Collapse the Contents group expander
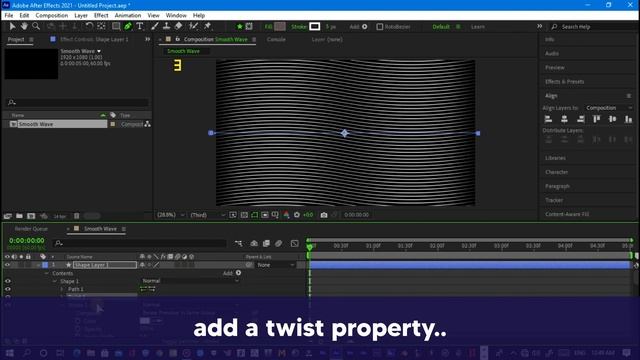Image resolution: width=640 pixels, height=360 pixels. (x=47, y=273)
